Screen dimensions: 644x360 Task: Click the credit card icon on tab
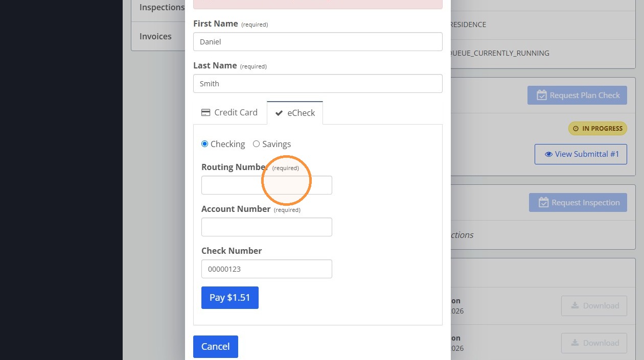205,112
